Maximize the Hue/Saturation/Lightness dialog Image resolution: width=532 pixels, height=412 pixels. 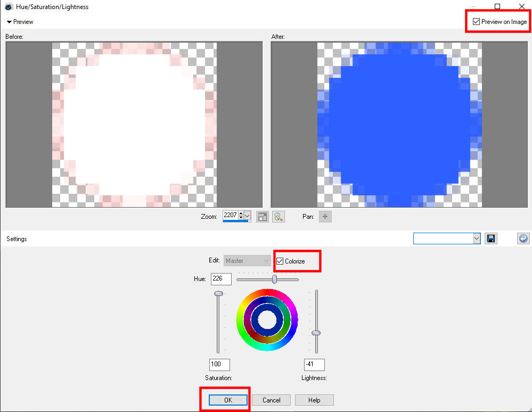[497, 6]
